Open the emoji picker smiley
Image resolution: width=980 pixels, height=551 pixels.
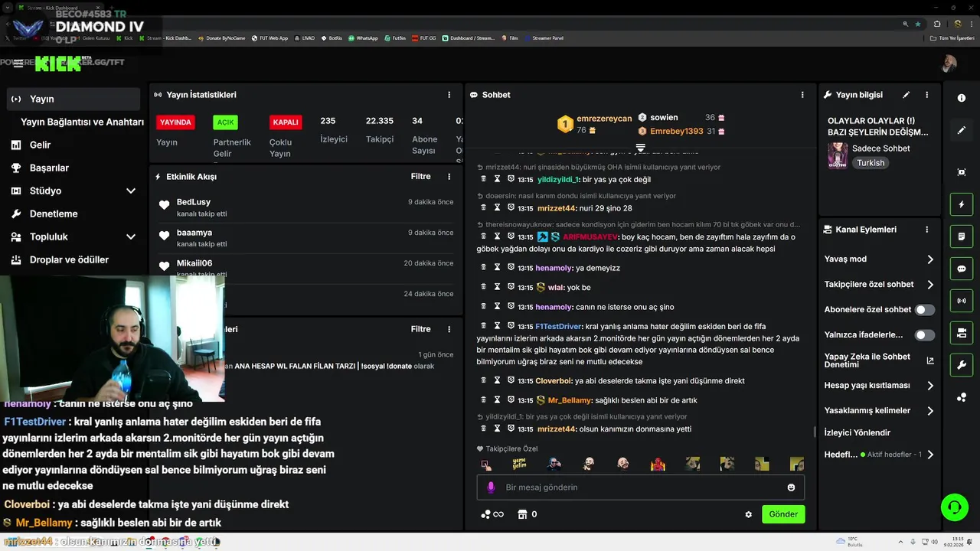point(791,487)
